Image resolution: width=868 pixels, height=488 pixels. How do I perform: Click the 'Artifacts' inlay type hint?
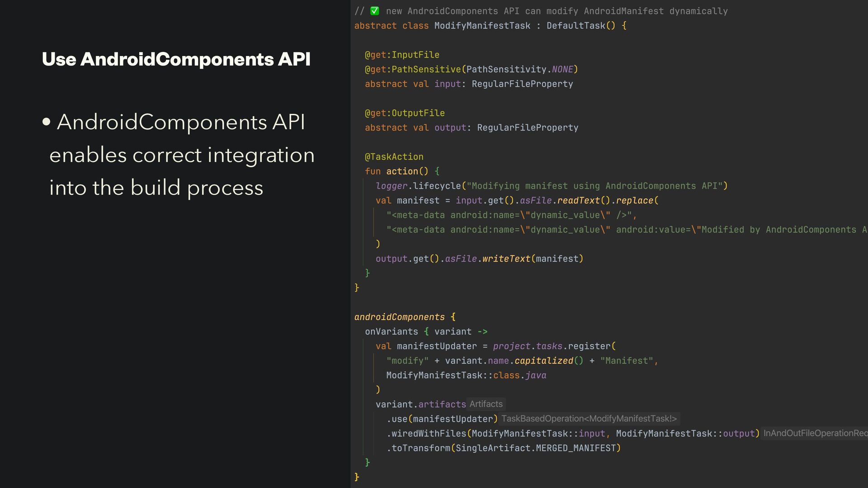pos(486,404)
